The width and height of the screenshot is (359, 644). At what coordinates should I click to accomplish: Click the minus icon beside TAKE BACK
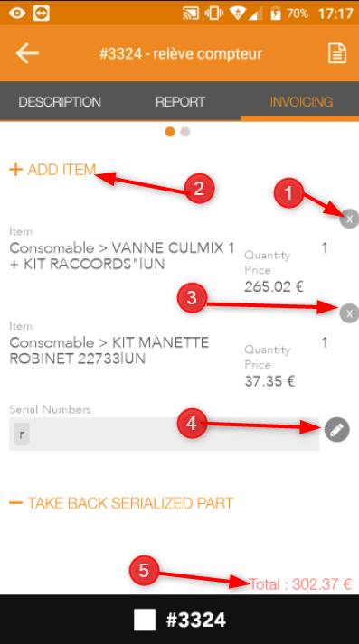15,503
